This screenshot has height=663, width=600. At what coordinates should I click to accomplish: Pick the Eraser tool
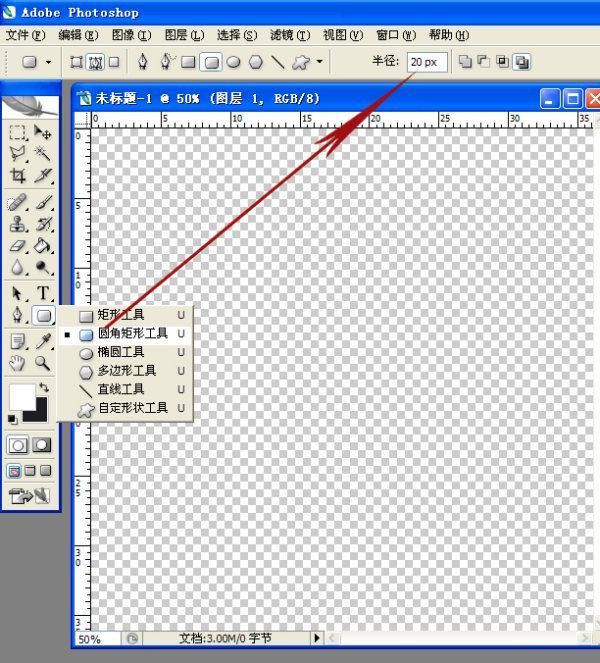(x=17, y=246)
